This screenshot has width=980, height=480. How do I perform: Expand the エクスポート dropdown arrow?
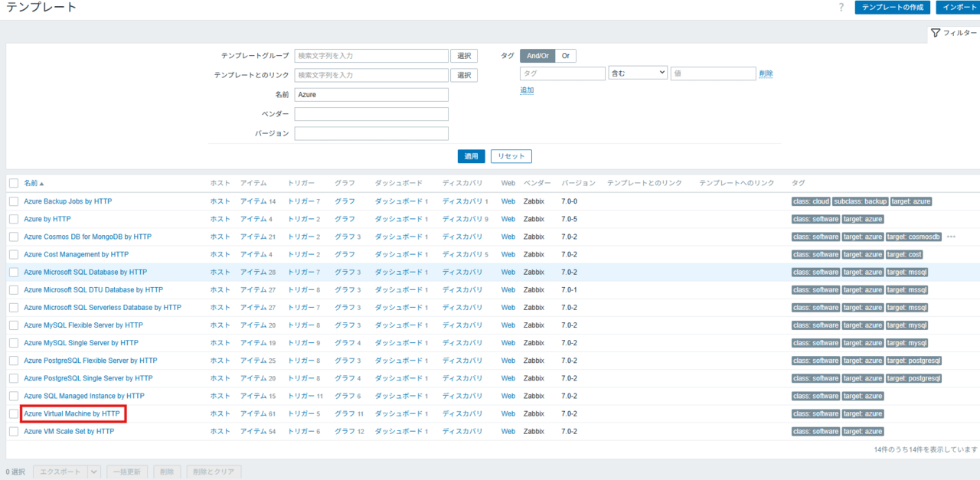[95, 472]
